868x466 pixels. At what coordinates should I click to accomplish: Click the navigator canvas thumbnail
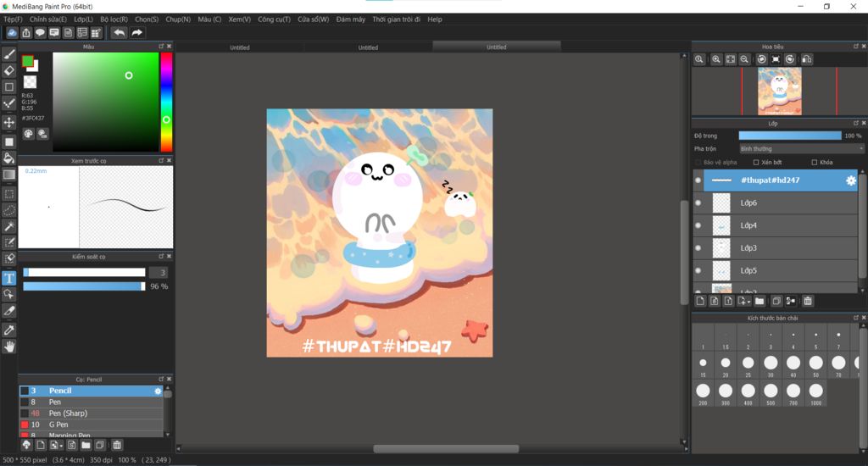click(780, 92)
